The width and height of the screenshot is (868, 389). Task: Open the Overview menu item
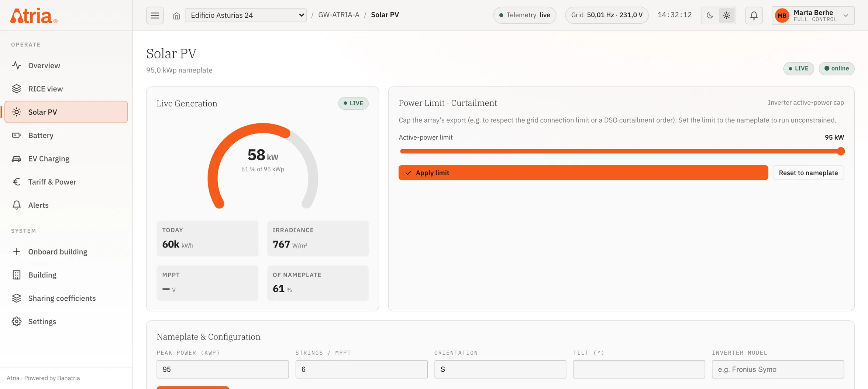pos(66,65)
